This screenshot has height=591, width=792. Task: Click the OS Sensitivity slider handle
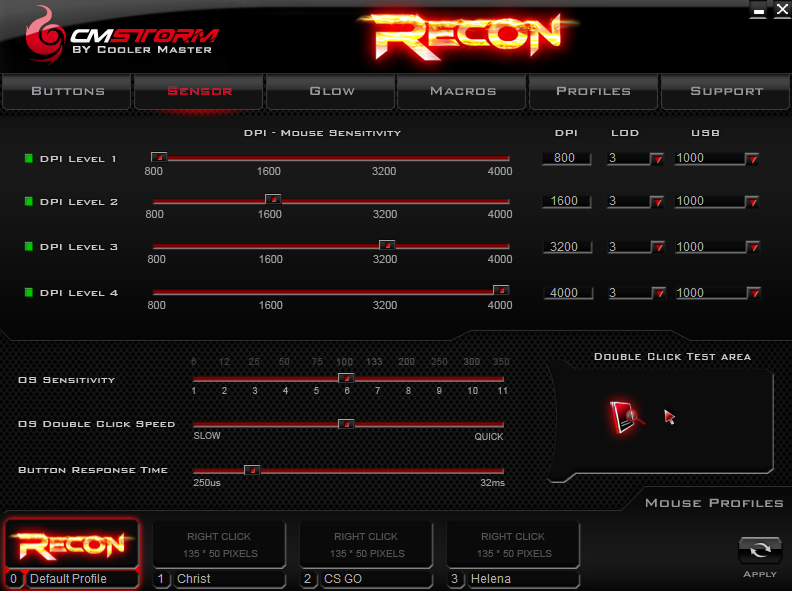(346, 378)
